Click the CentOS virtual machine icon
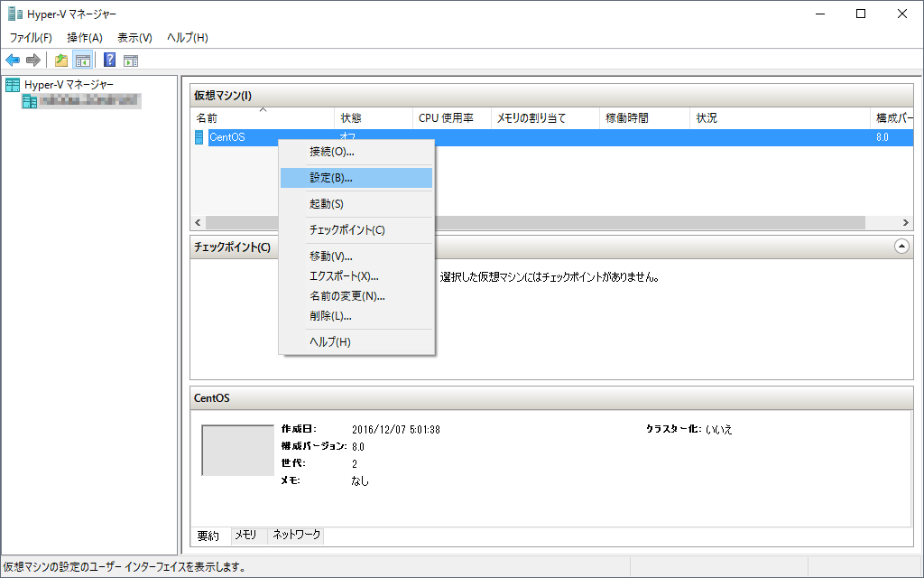This screenshot has height=578, width=924. point(199,137)
